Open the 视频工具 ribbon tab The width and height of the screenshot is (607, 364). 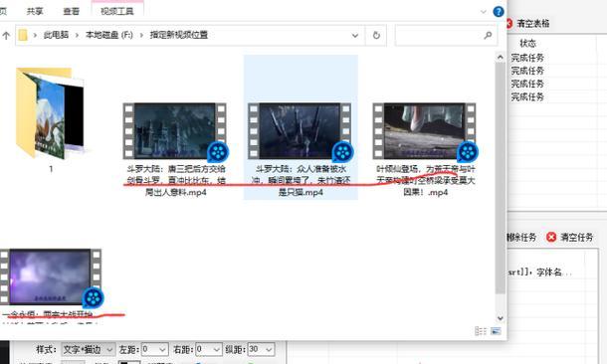tap(117, 11)
